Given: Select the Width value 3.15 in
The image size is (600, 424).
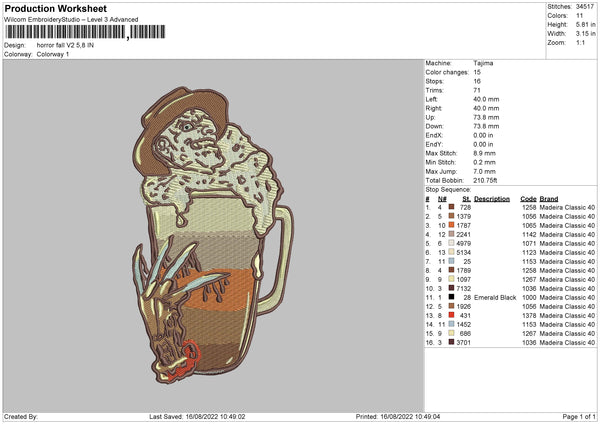Looking at the screenshot, I should pos(586,34).
